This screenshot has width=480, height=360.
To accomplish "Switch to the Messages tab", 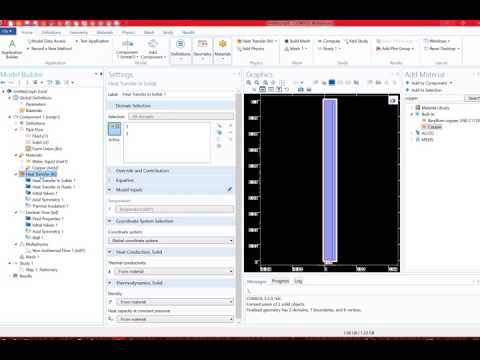I will point(257,281).
